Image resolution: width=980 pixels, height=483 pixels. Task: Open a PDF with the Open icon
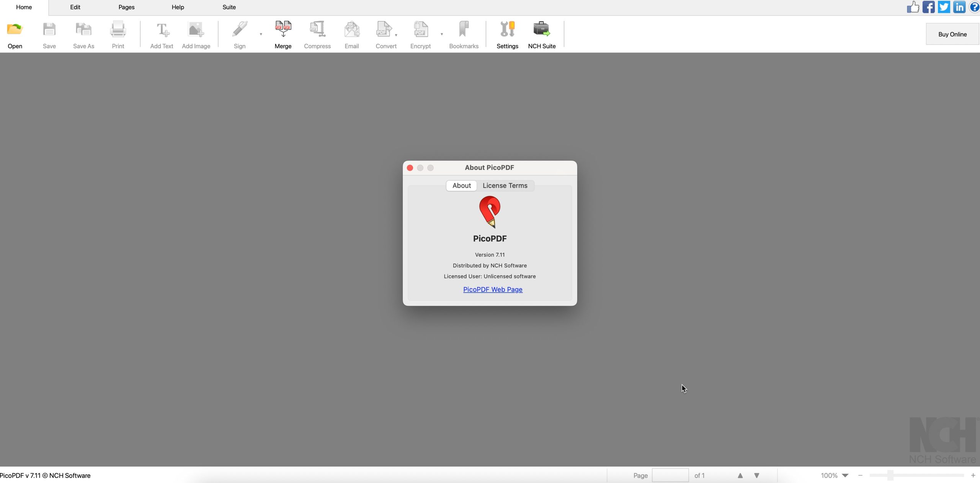pos(15,29)
